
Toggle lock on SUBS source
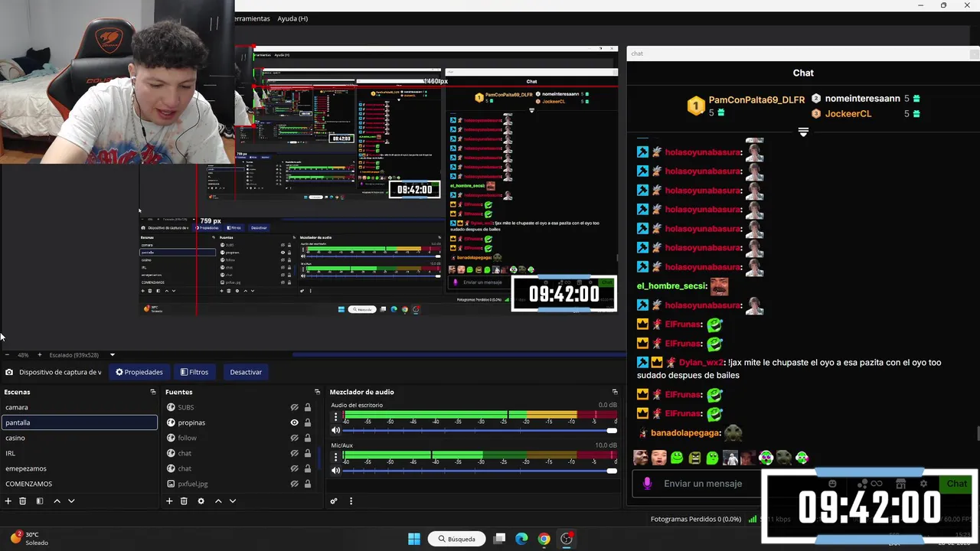tap(308, 407)
